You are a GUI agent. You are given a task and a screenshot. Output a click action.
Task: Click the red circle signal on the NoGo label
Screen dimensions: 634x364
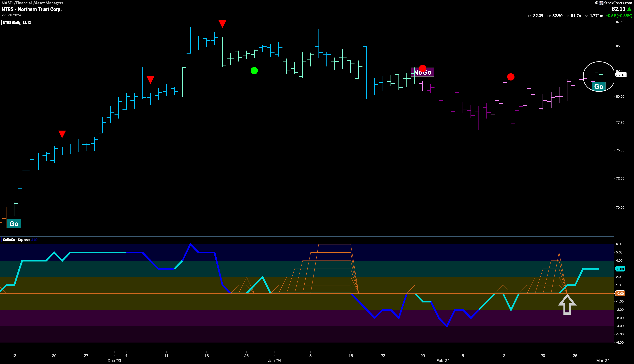[x=423, y=68]
